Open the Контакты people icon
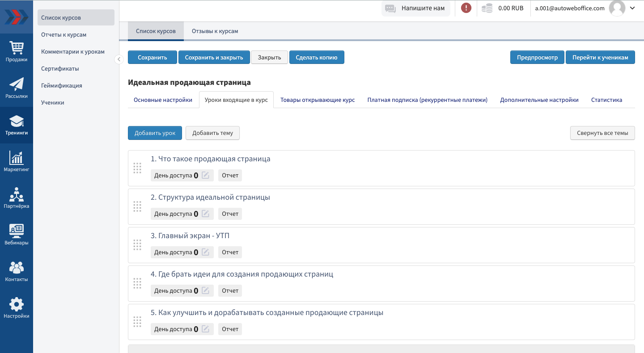Image resolution: width=644 pixels, height=353 pixels. [17, 271]
